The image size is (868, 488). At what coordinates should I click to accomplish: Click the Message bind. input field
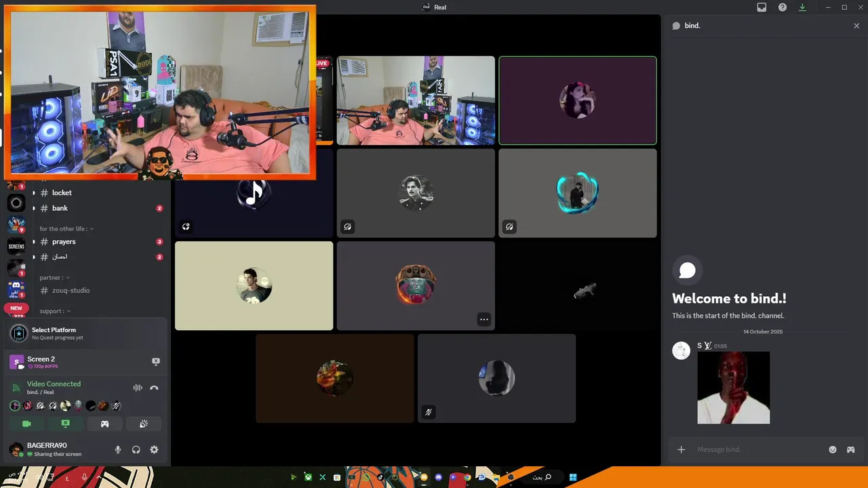(x=758, y=449)
